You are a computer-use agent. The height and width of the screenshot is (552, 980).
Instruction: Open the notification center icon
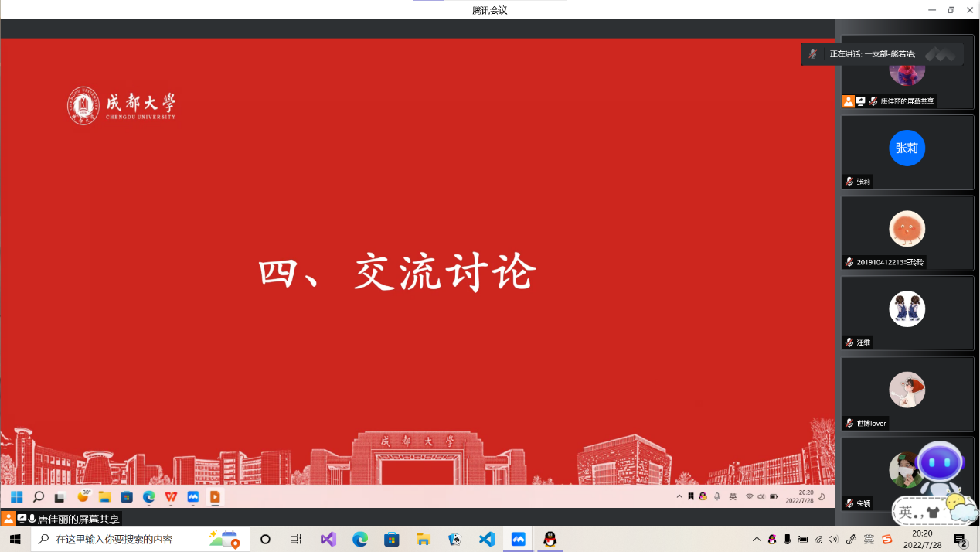(x=960, y=540)
